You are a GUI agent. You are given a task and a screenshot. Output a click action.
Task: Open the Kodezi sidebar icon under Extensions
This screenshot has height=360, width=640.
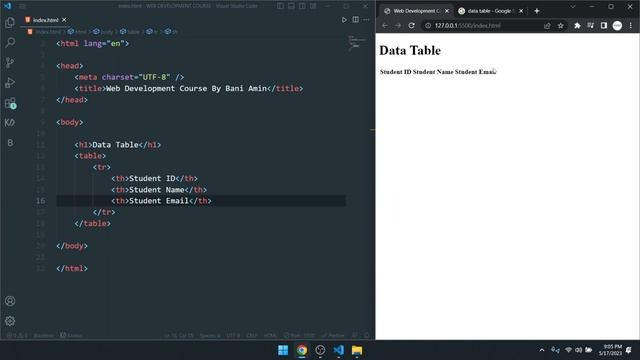point(10,122)
